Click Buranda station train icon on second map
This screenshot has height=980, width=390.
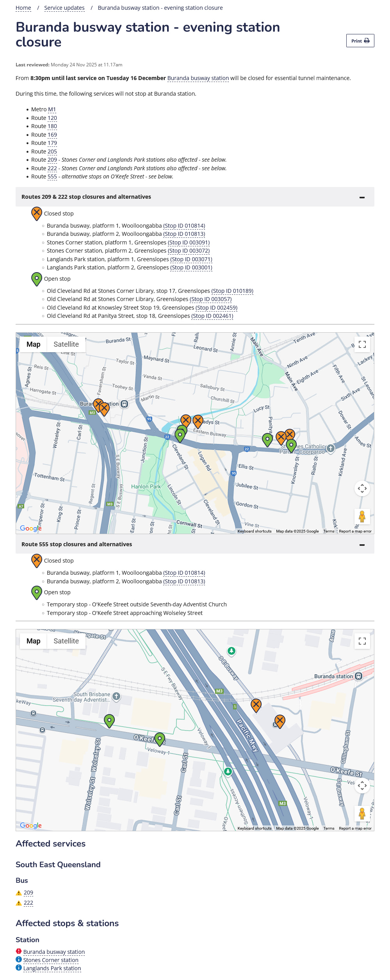click(358, 676)
